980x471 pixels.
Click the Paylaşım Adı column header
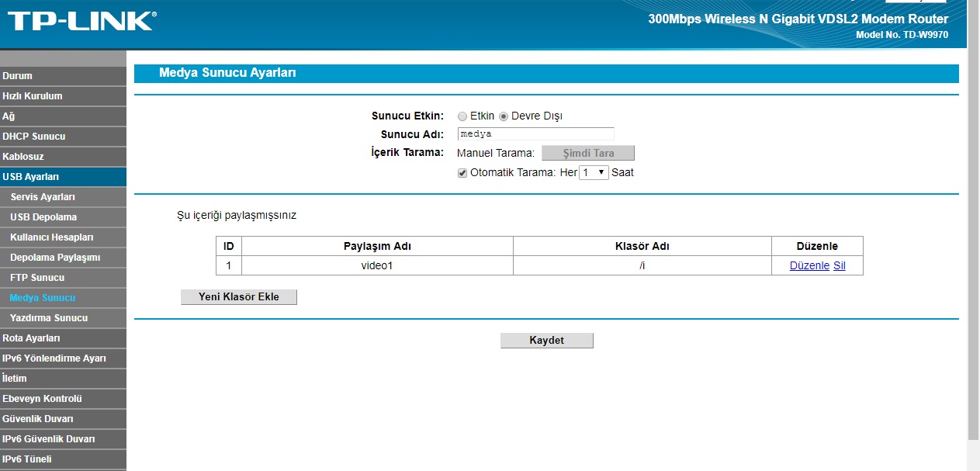coord(377,246)
